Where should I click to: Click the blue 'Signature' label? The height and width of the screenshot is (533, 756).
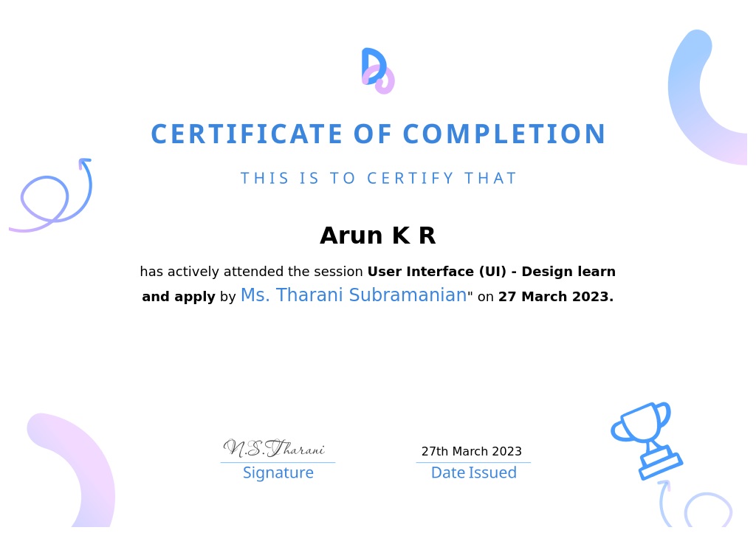click(x=278, y=473)
